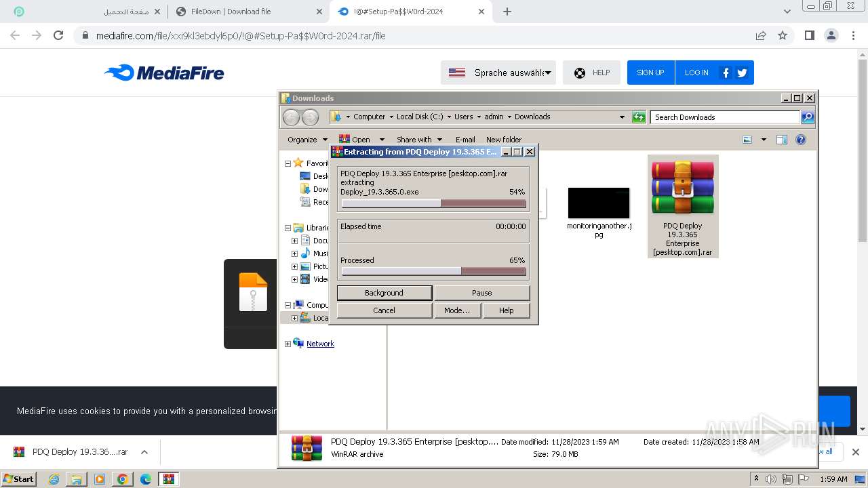
Task: Show hidden system tray icons
Action: [x=756, y=479]
